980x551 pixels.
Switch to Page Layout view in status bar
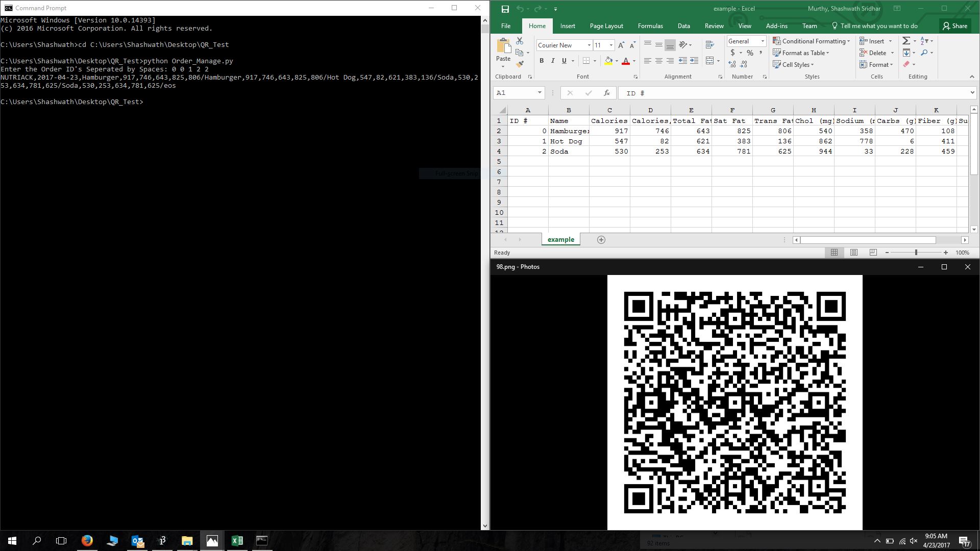(x=854, y=253)
